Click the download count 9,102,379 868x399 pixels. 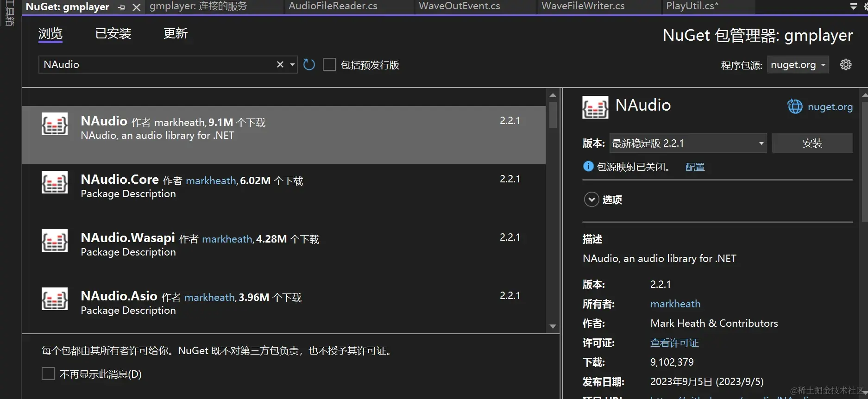tap(672, 362)
